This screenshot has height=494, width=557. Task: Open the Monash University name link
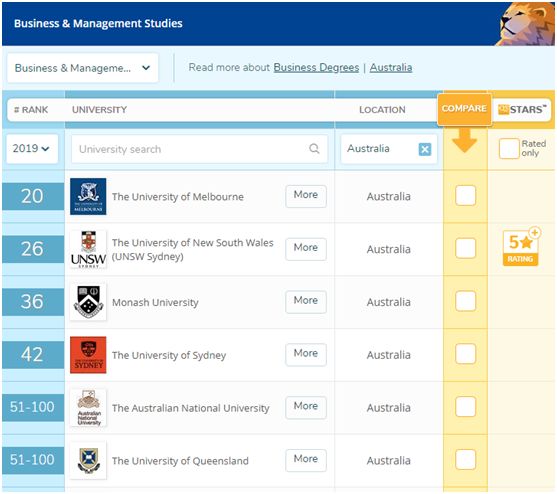(x=155, y=303)
